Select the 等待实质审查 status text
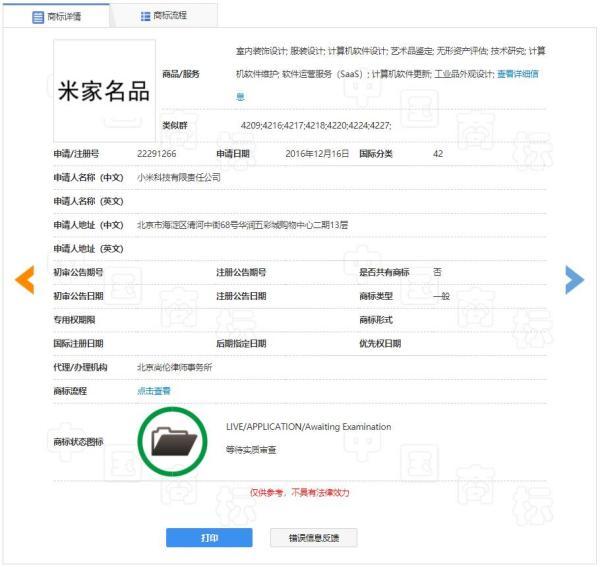The image size is (600, 567). pyautogui.click(x=251, y=450)
